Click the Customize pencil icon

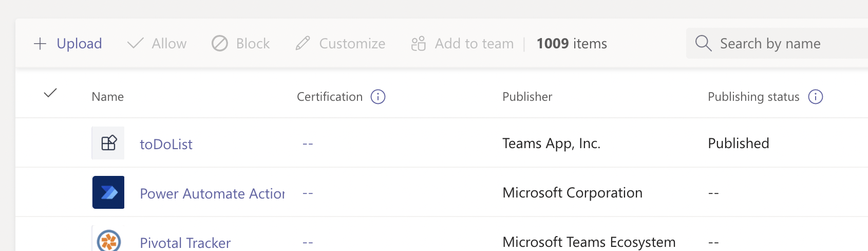click(303, 44)
